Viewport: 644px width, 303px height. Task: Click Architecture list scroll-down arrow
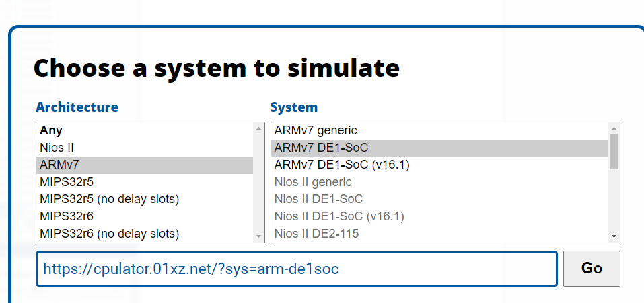(259, 236)
